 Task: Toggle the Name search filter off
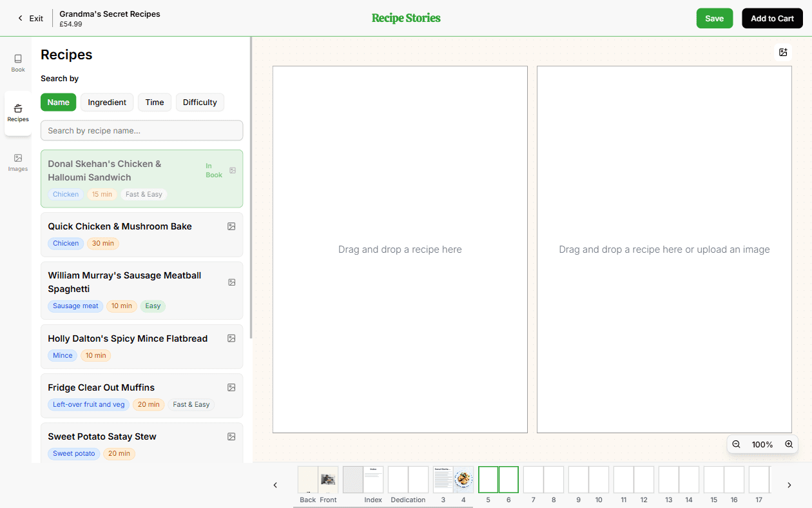pos(58,102)
